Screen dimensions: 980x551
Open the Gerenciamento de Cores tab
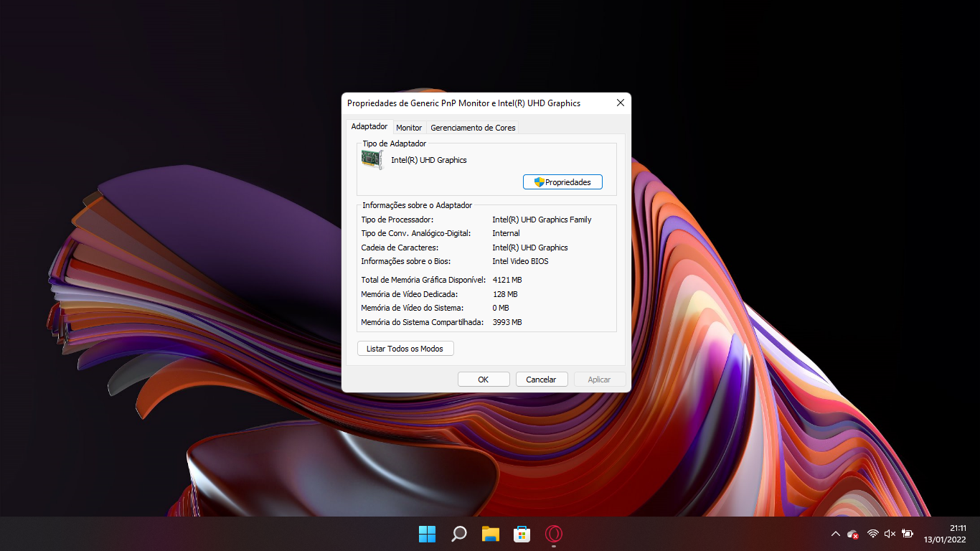click(x=473, y=128)
